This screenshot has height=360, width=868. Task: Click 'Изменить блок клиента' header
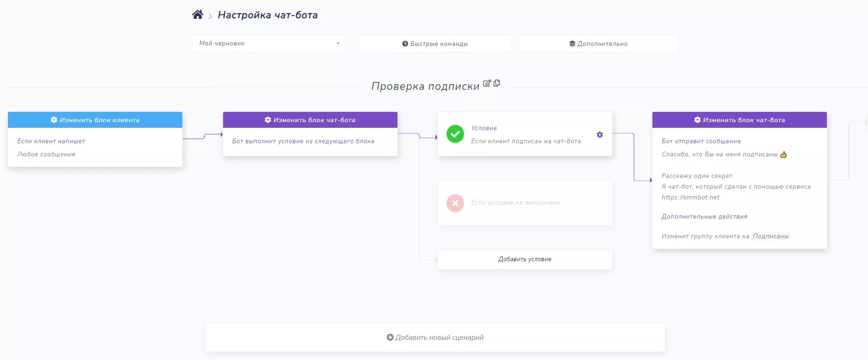(95, 120)
